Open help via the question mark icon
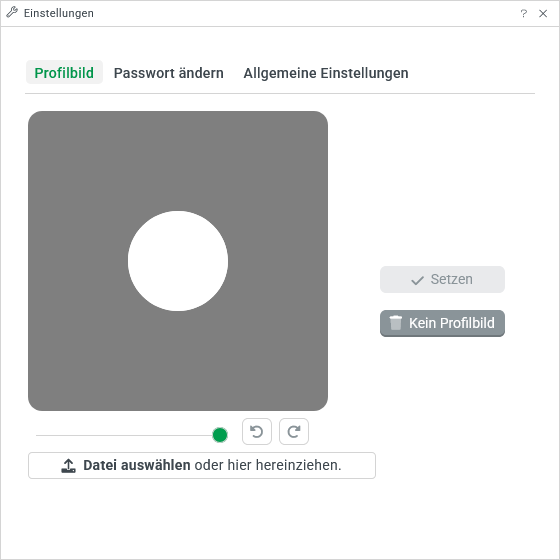560x560 pixels. pyautogui.click(x=524, y=13)
